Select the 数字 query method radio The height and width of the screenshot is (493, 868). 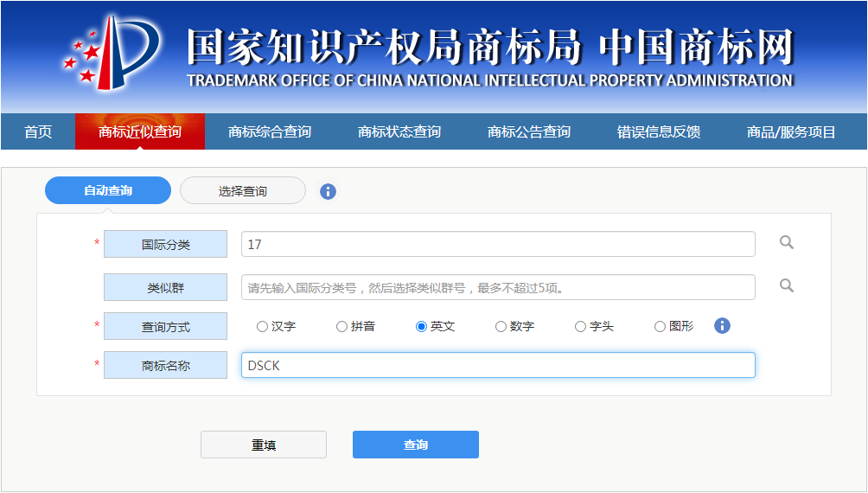(x=501, y=327)
